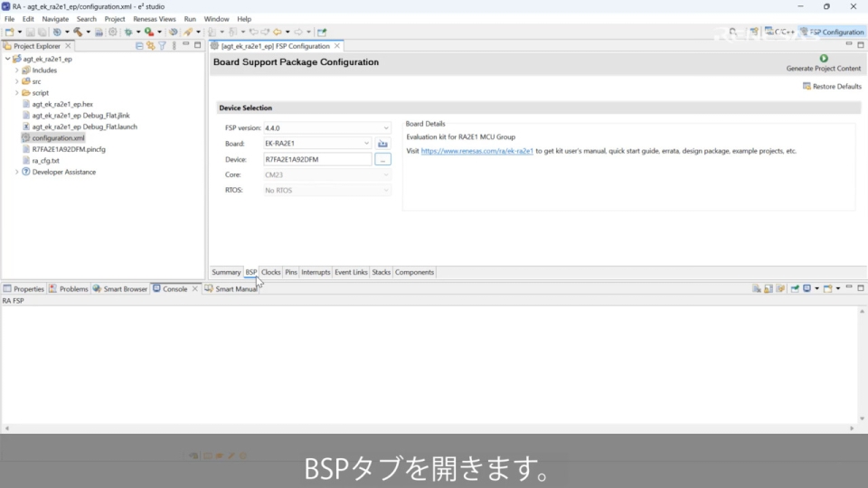Open the Display Selected Console dropdown arrow
The height and width of the screenshot is (488, 868).
[x=816, y=289]
